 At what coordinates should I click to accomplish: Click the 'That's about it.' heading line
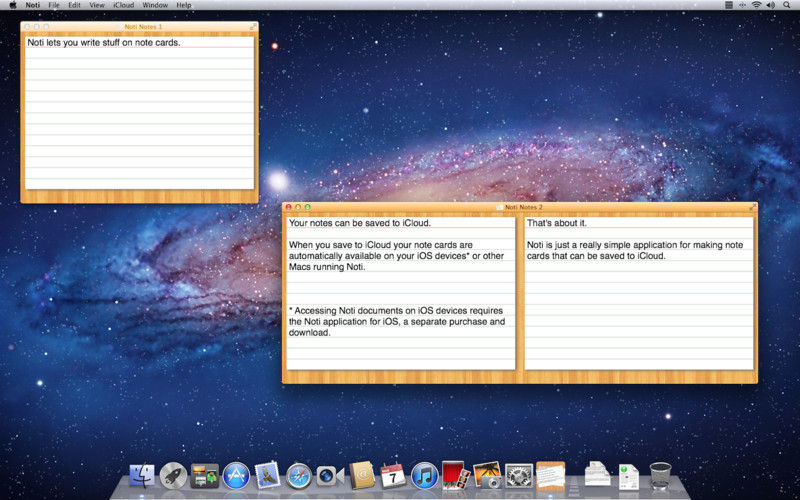[x=557, y=223]
